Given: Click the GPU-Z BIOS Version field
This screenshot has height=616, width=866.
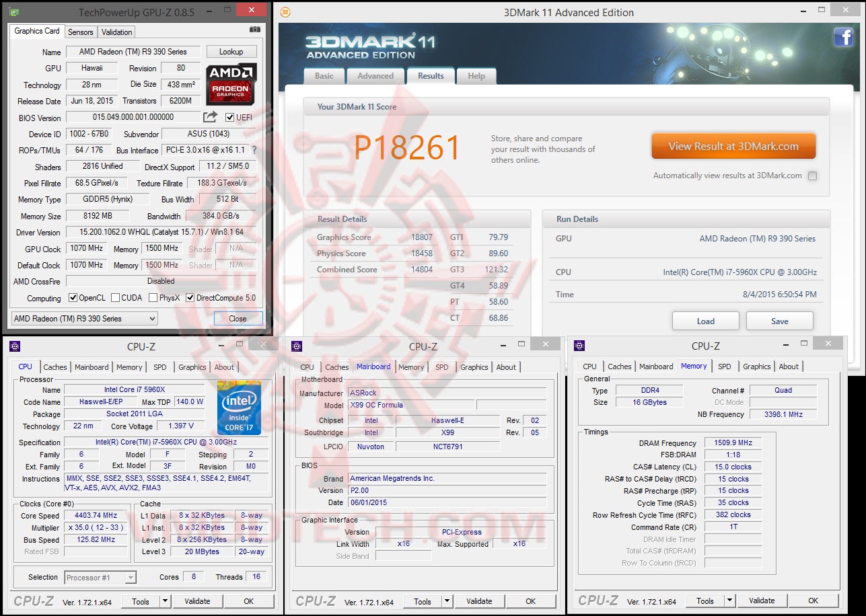Looking at the screenshot, I should coord(134,118).
